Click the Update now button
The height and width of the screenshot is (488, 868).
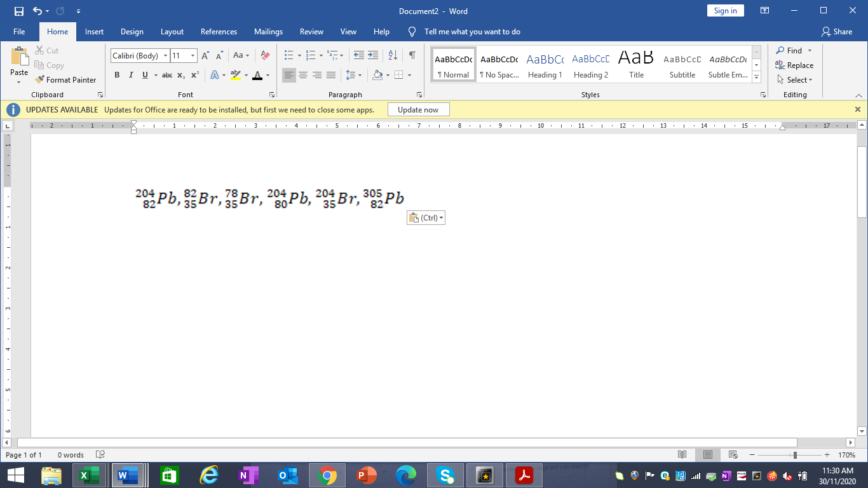(418, 109)
